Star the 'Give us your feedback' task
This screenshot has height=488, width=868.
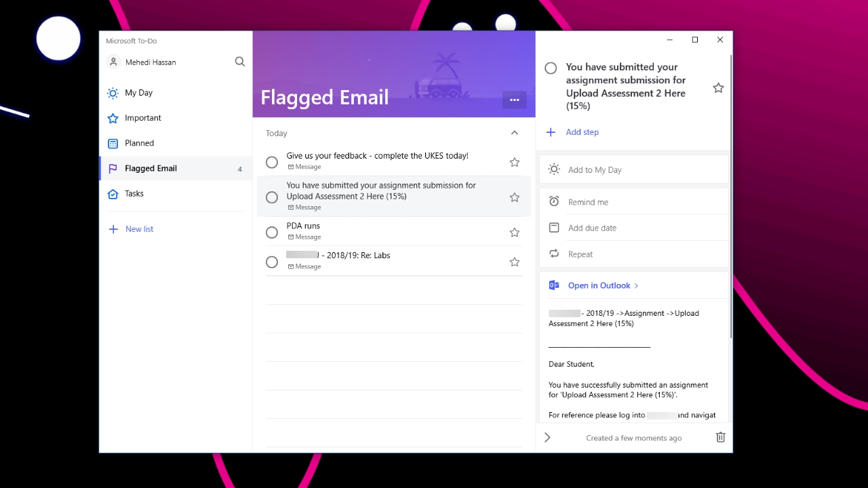point(515,162)
